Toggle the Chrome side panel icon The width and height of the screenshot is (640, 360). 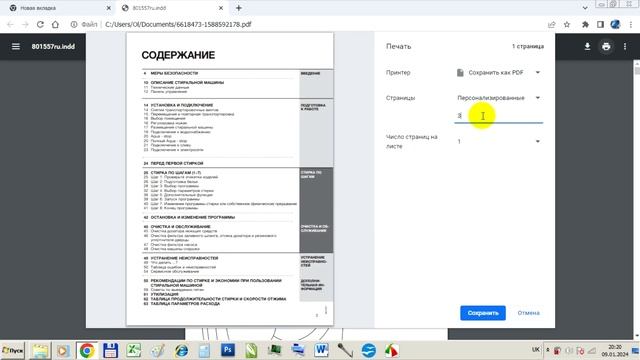coord(600,24)
